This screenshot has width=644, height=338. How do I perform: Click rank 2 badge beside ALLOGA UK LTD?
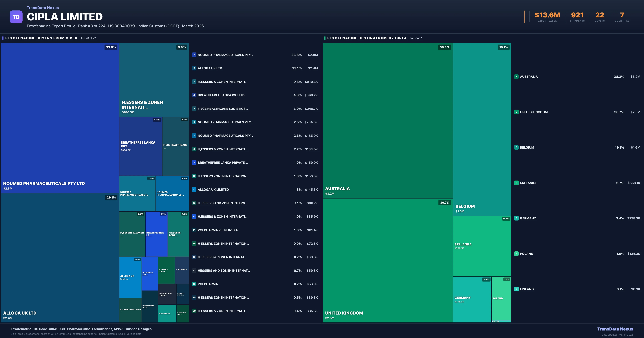point(194,68)
